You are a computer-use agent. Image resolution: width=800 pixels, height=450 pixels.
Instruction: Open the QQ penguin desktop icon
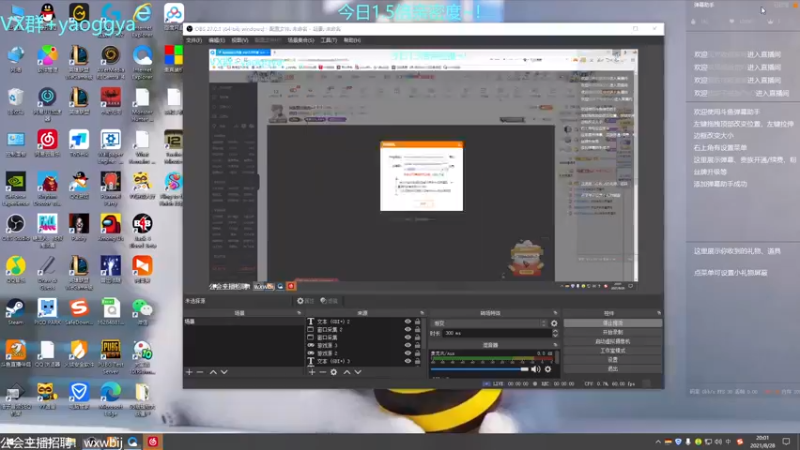47,14
